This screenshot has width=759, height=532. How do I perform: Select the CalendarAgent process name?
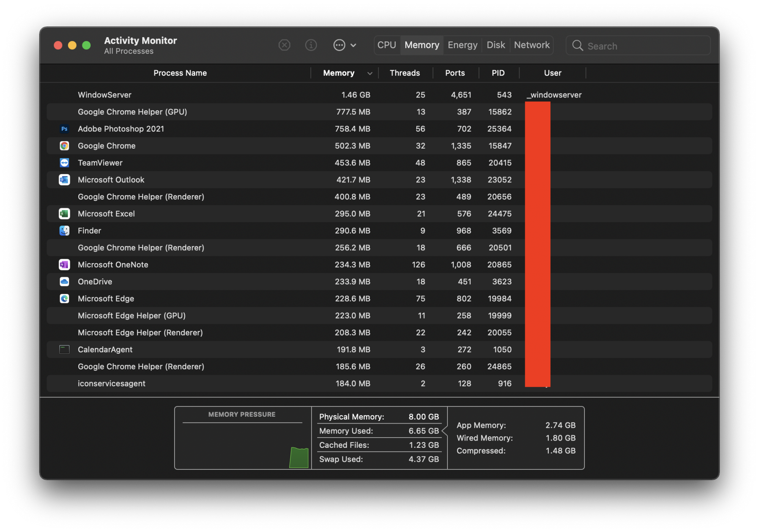point(105,349)
